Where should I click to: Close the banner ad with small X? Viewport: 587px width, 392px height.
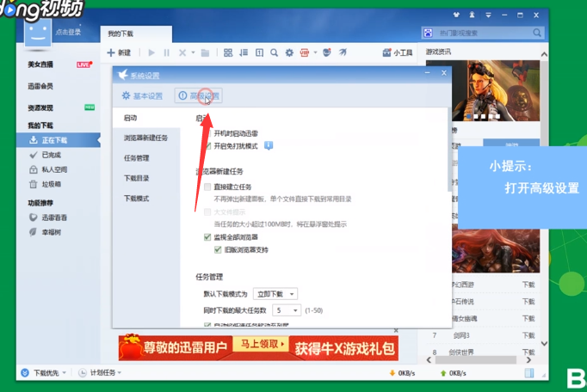pyautogui.click(x=396, y=331)
